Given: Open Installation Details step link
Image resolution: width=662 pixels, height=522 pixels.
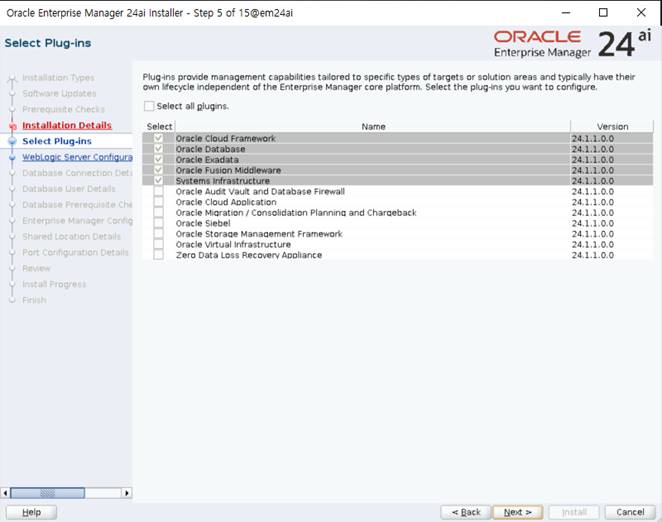Looking at the screenshot, I should tap(67, 125).
